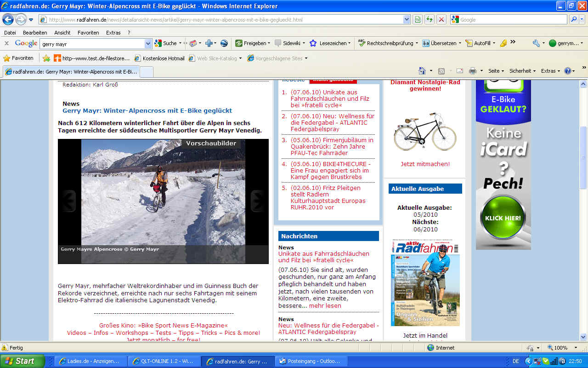Expand Vorgeschlagene Sites dropdown
This screenshot has height=368, width=588.
306,58
